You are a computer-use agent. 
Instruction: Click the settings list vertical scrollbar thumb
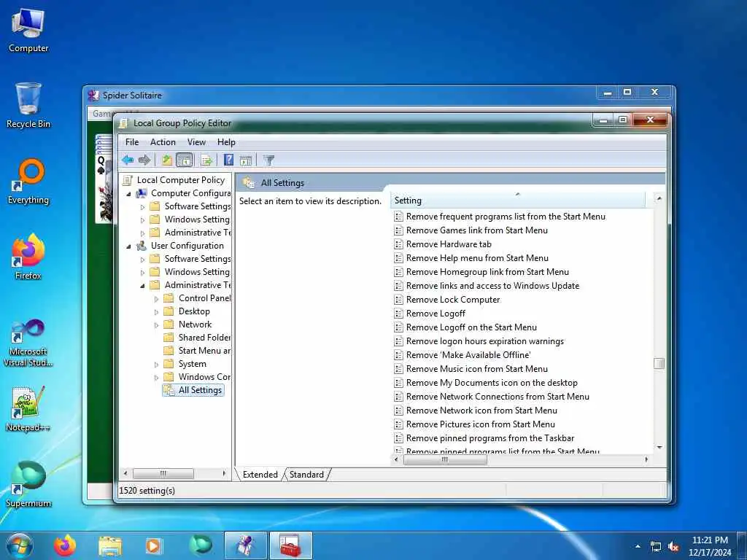[659, 363]
